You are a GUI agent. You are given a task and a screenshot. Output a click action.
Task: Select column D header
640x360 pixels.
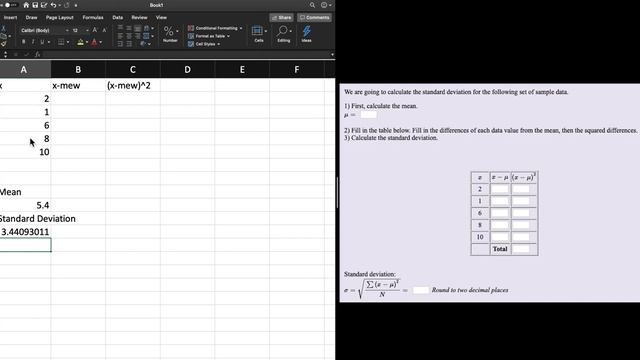[x=187, y=69]
